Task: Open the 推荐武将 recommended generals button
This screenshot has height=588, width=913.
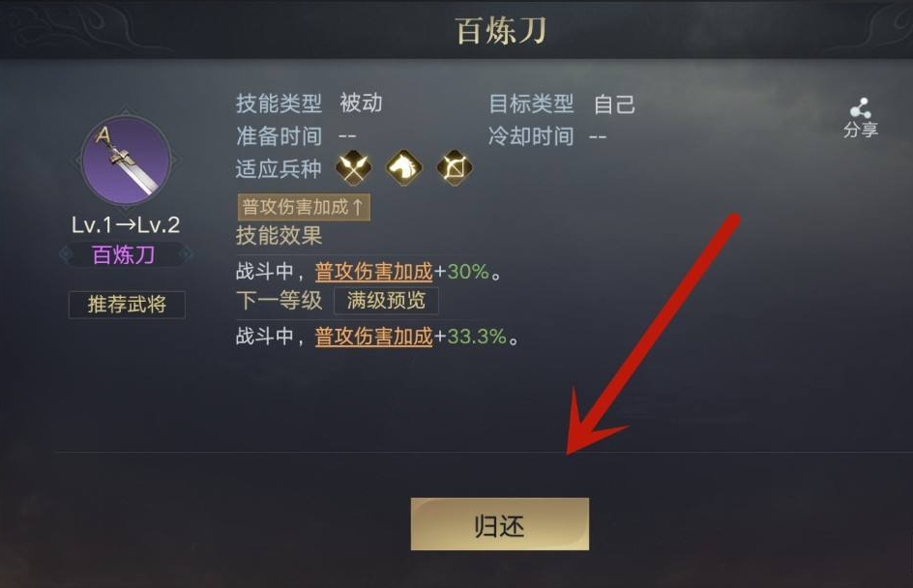Action: pos(127,305)
